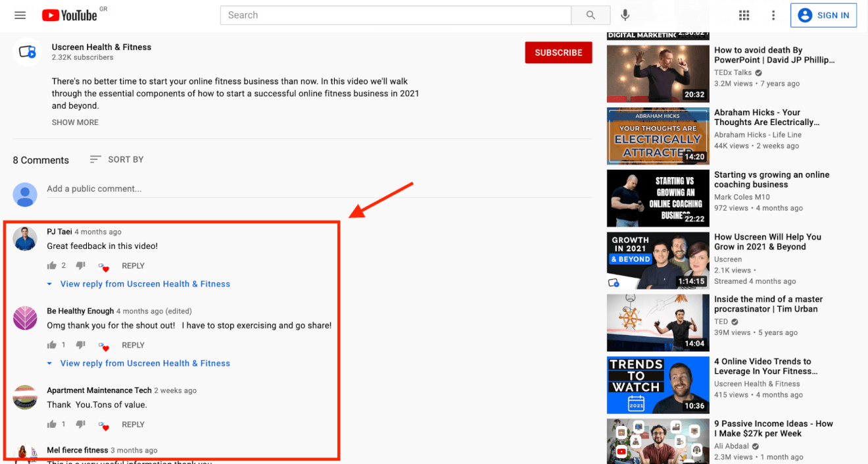Click '8 Comments' count text
The height and width of the screenshot is (464, 868).
pos(41,160)
